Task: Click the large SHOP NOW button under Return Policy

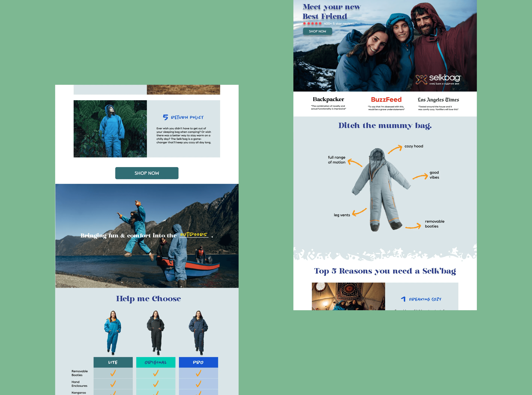Action: tap(147, 173)
